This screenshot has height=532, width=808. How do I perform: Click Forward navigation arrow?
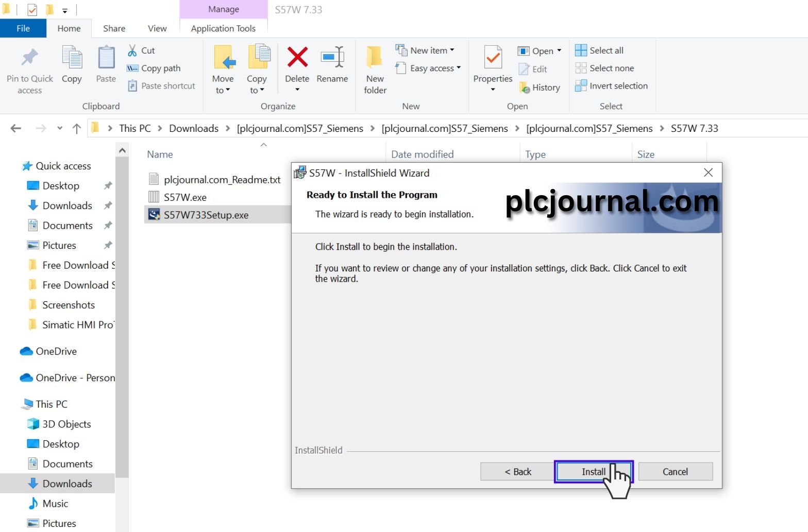[41, 128]
